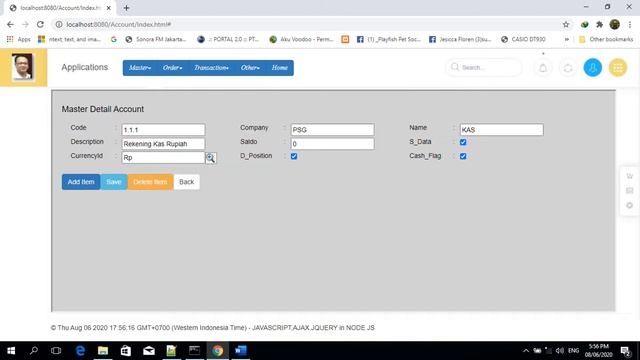640x360 pixels.
Task: Open the Chrome extensions puzzle icon
Action: 599,24
